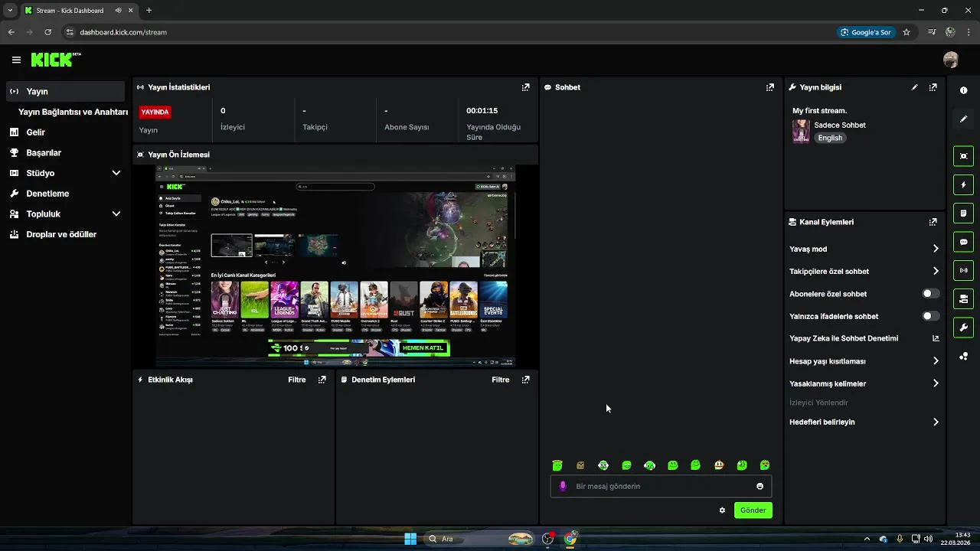Bookmark this page with star icon
Viewport: 980px width, 551px height.
(x=906, y=32)
